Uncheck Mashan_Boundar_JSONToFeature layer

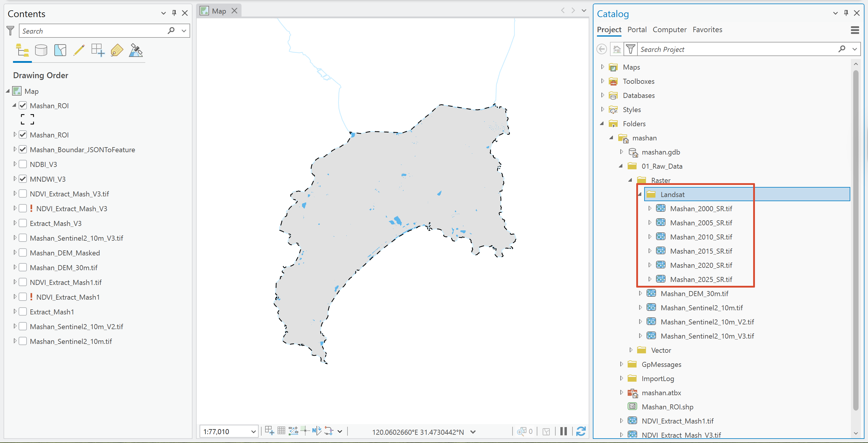[22, 150]
